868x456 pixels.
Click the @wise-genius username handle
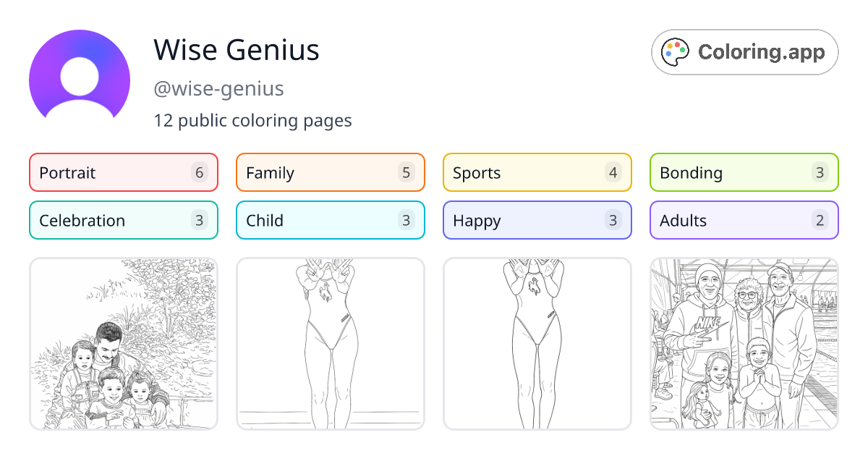pyautogui.click(x=219, y=88)
